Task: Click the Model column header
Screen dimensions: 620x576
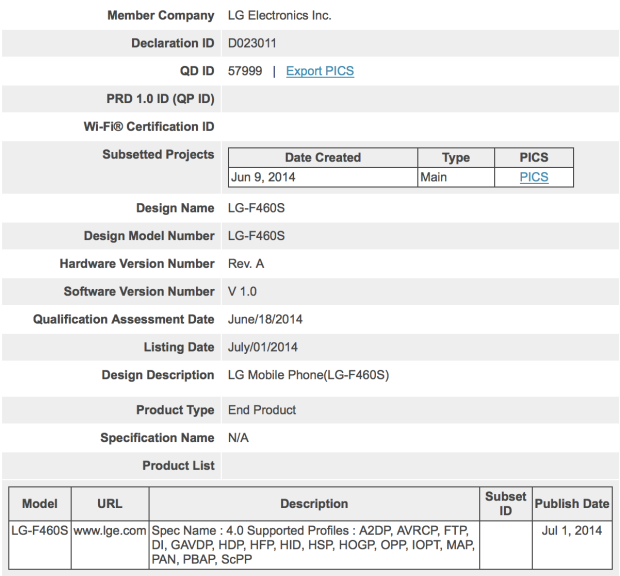Action: tap(40, 504)
